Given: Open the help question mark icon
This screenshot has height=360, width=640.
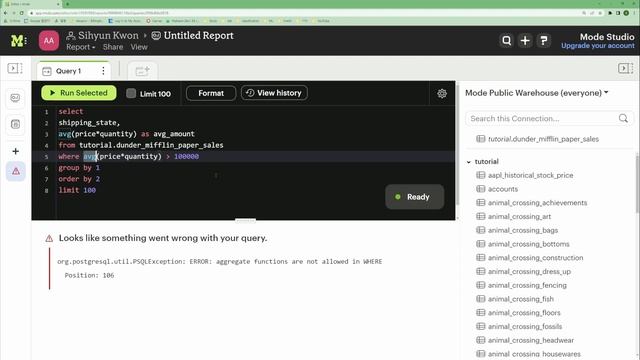Looking at the screenshot, I should coord(544,40).
